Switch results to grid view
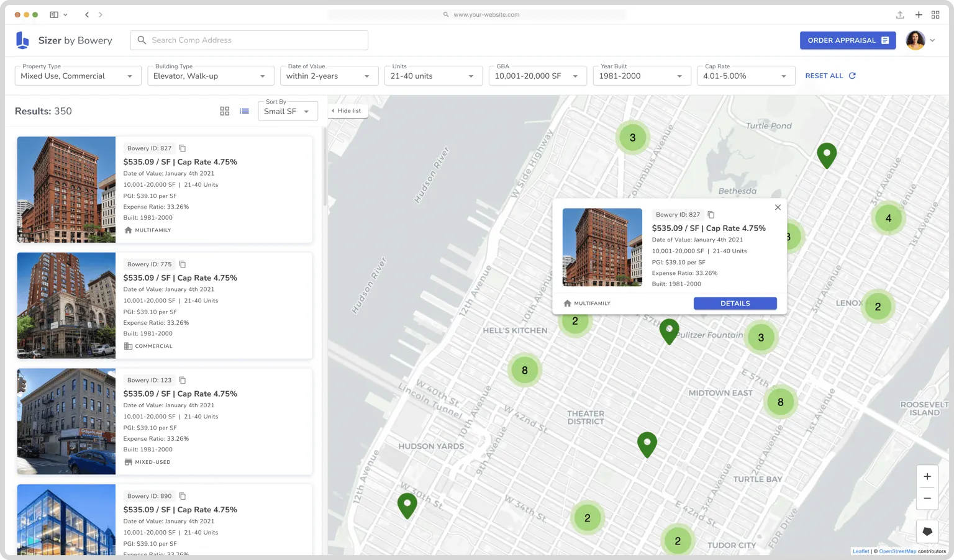Screen dimensions: 954x560 coord(225,111)
